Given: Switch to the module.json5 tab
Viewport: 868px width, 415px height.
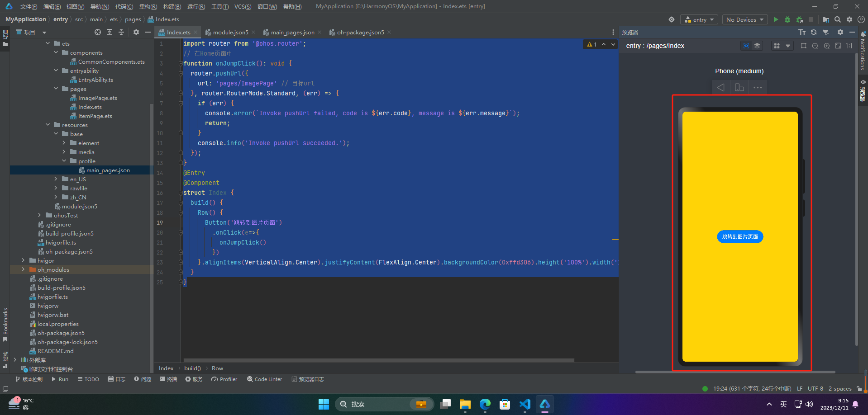Looking at the screenshot, I should click(x=230, y=32).
